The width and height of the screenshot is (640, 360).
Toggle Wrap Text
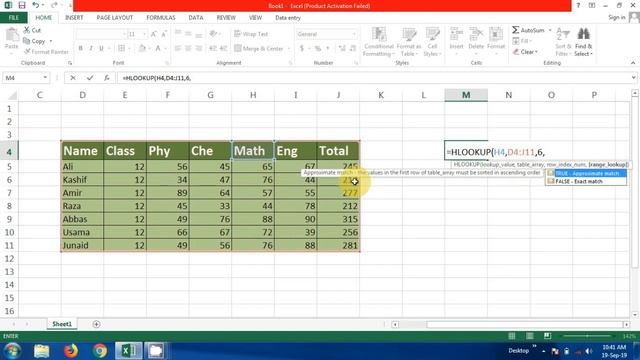tap(251, 34)
